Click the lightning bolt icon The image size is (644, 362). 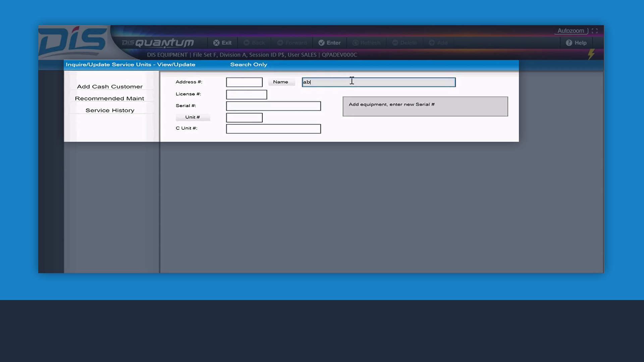591,54
